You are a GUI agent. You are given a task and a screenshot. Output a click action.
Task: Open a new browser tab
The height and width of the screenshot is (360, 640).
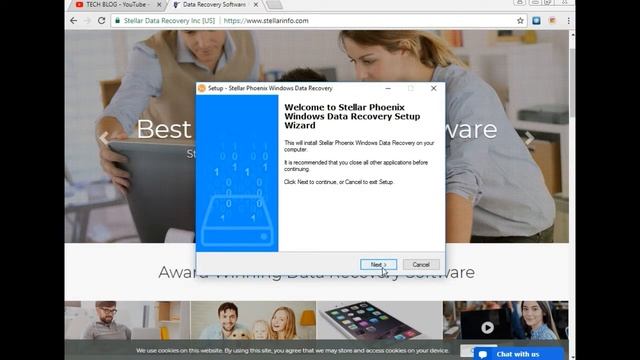(274, 5)
